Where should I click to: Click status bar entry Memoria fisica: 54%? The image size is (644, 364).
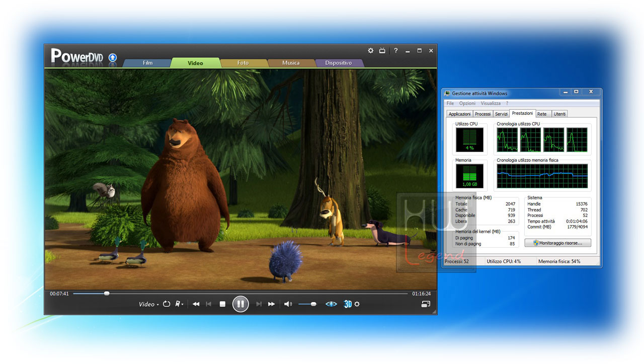click(559, 262)
